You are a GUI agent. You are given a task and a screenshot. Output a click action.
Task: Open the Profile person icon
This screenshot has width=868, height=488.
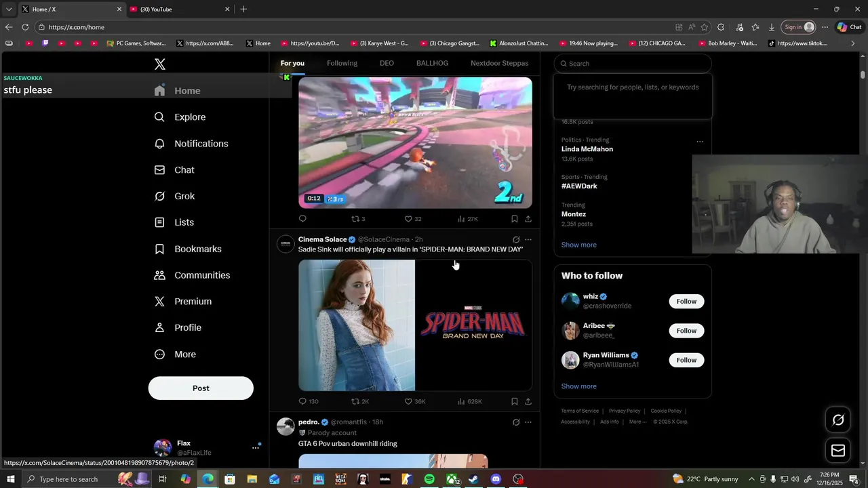coord(159,328)
